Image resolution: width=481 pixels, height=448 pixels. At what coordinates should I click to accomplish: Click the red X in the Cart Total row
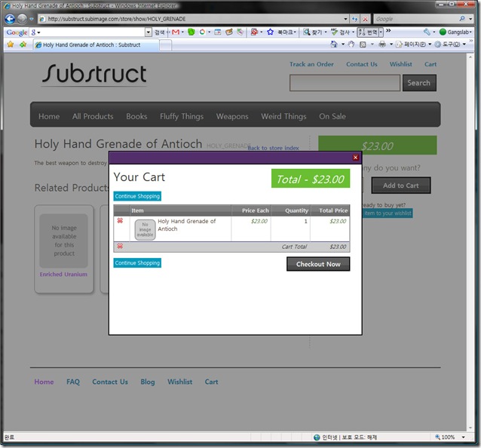(120, 246)
